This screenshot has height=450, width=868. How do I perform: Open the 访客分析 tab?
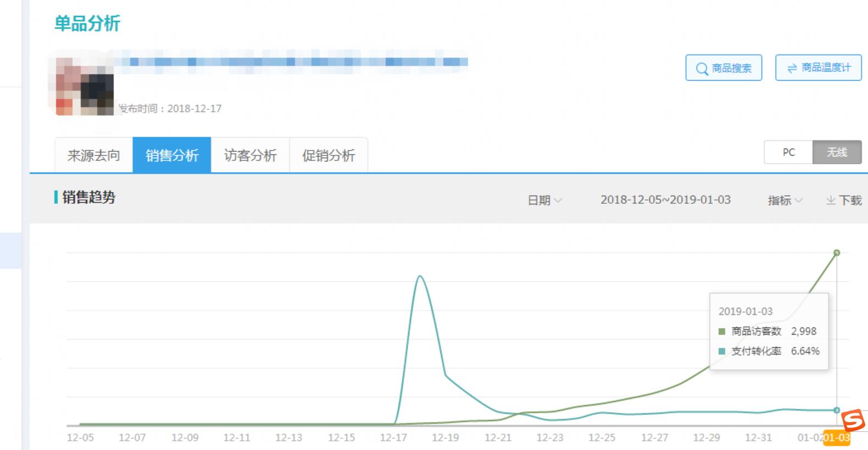click(250, 155)
